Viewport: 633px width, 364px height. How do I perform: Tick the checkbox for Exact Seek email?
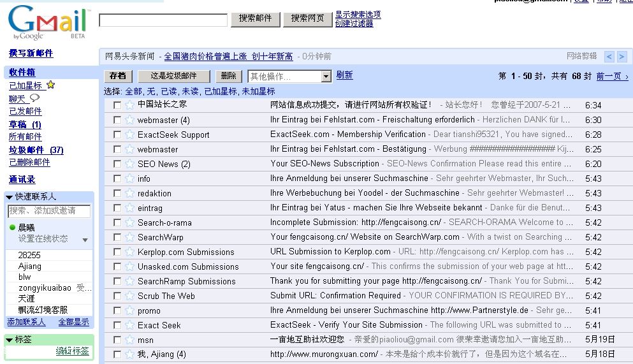[x=117, y=325]
